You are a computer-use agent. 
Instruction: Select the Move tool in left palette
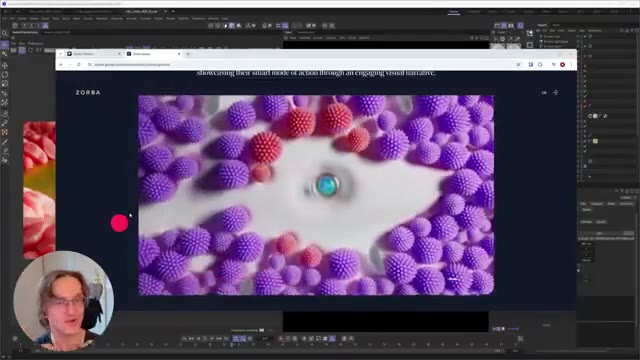pos(5,65)
